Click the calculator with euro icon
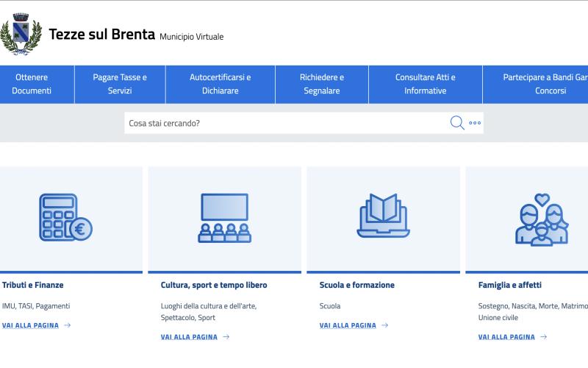Viewport: 588px width, 368px height. click(x=65, y=217)
